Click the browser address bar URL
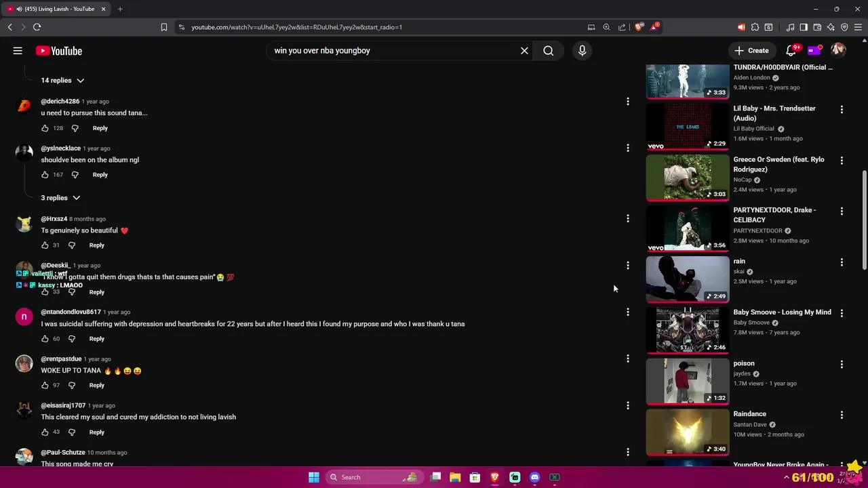The width and height of the screenshot is (868, 488). 297,27
